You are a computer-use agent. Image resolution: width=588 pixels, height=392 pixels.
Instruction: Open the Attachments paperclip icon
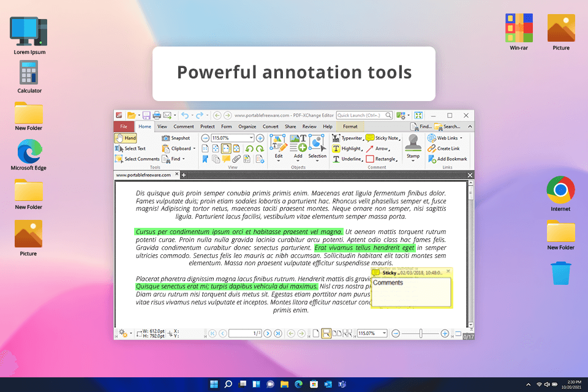pos(236,159)
